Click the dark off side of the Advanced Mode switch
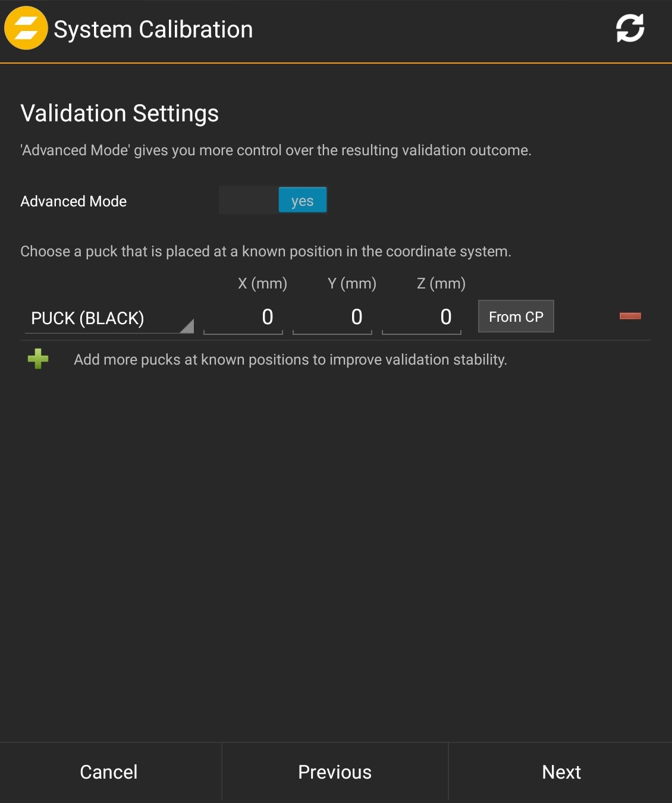 click(x=249, y=200)
